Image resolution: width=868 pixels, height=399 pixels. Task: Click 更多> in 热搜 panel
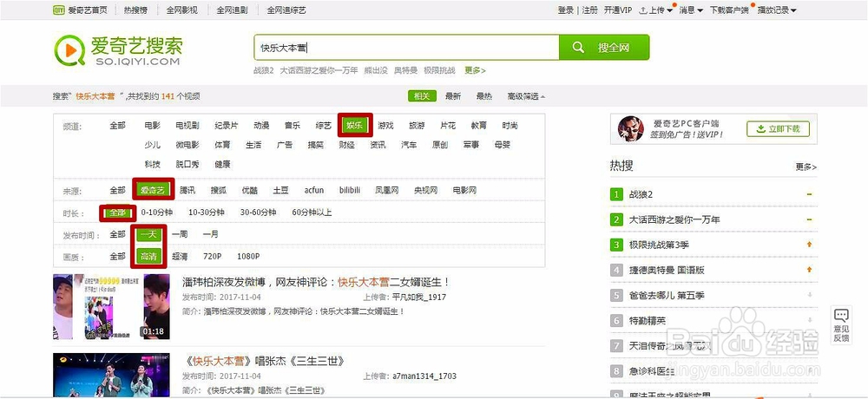click(806, 167)
